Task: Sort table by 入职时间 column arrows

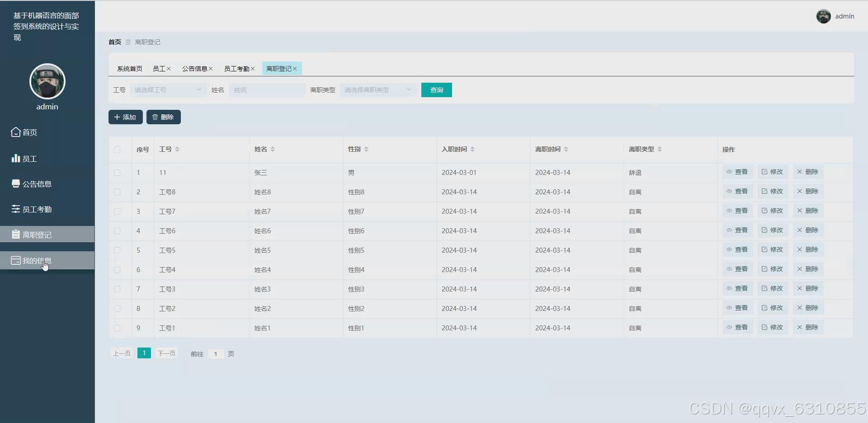Action: (472, 149)
